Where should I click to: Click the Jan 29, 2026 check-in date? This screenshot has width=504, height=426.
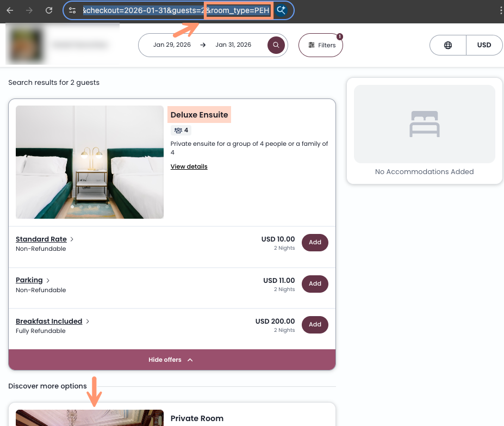(x=172, y=45)
